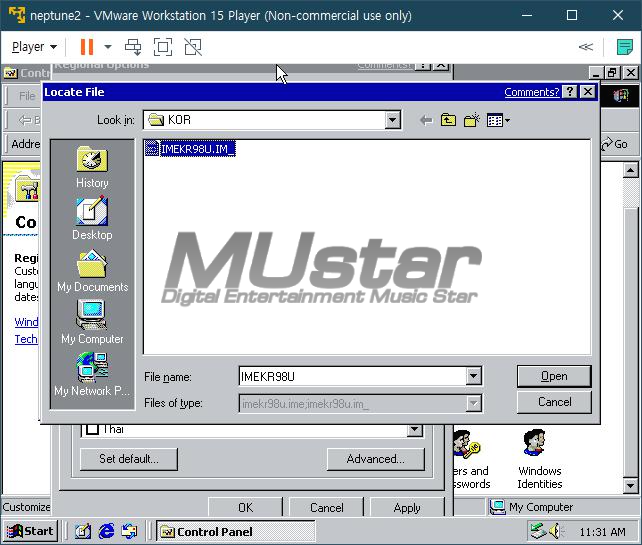Click the taskbar clock
Viewport: 642px width, 545px height.
tap(602, 532)
